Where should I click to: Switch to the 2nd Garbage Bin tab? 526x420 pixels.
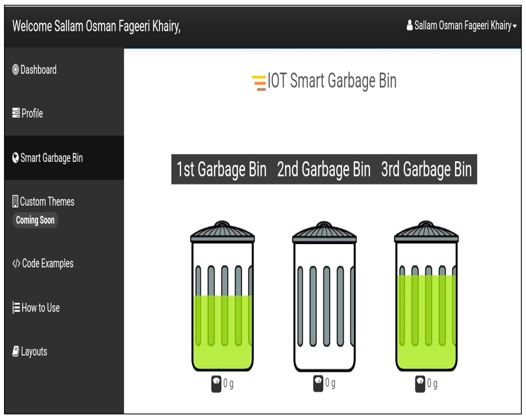click(324, 169)
